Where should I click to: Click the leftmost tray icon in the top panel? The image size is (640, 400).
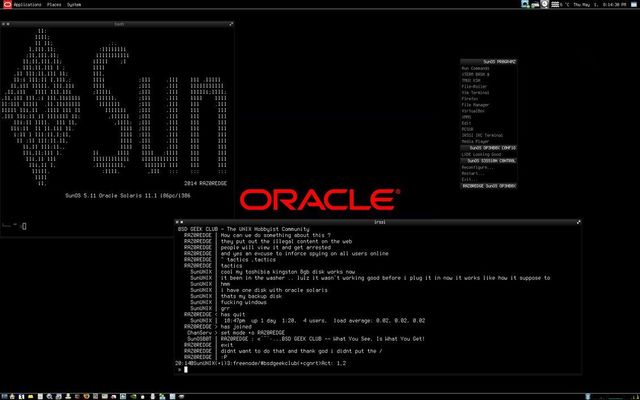(x=525, y=4)
